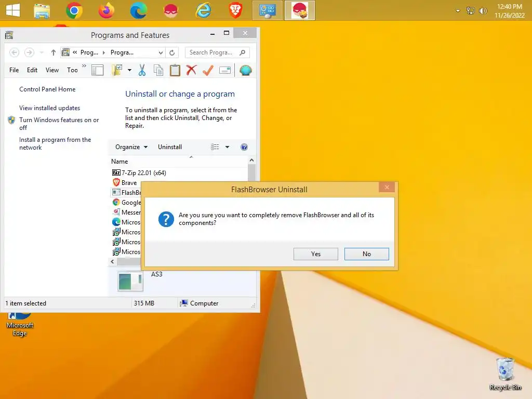
Task: Open the folder options dropdown arrow
Action: (129, 70)
